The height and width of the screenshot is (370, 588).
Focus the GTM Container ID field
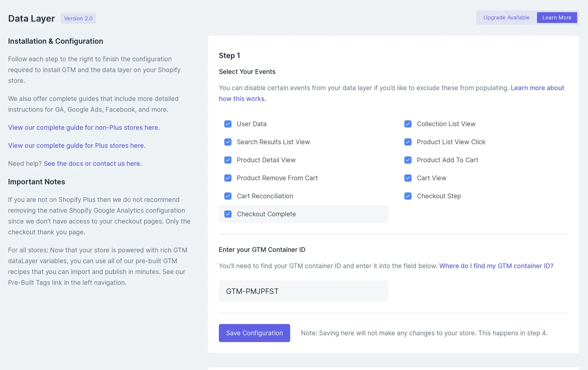click(303, 291)
